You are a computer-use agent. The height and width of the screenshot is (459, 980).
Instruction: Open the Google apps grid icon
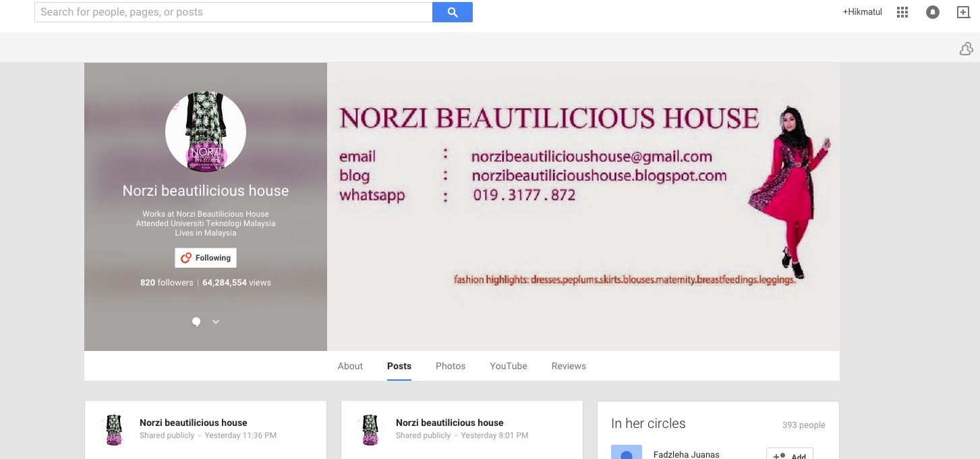902,12
